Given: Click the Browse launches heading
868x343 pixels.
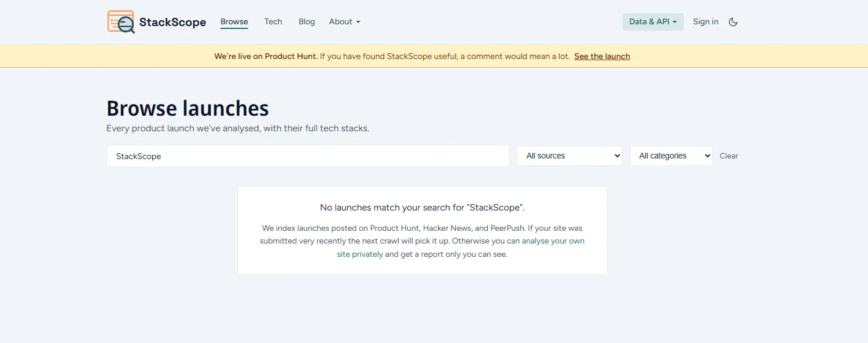Looking at the screenshot, I should (187, 108).
